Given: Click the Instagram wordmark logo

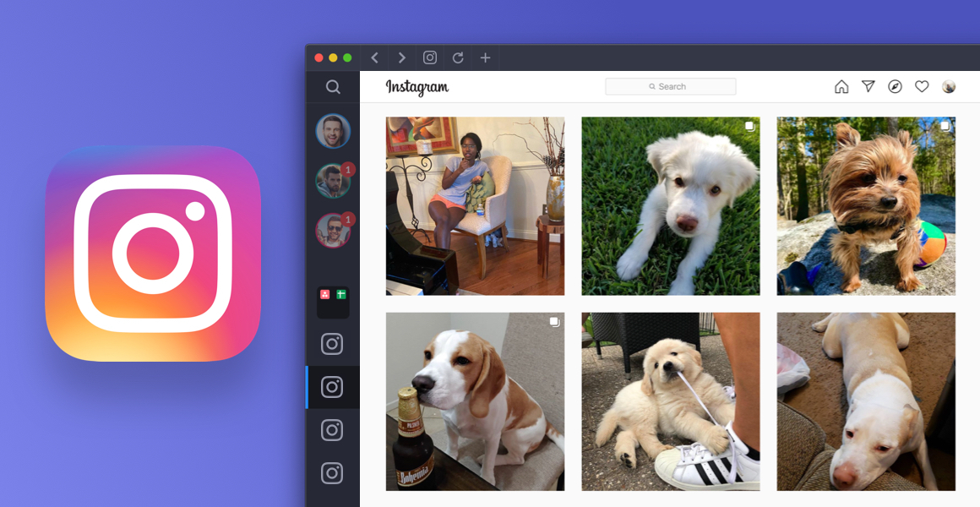Looking at the screenshot, I should tap(416, 88).
